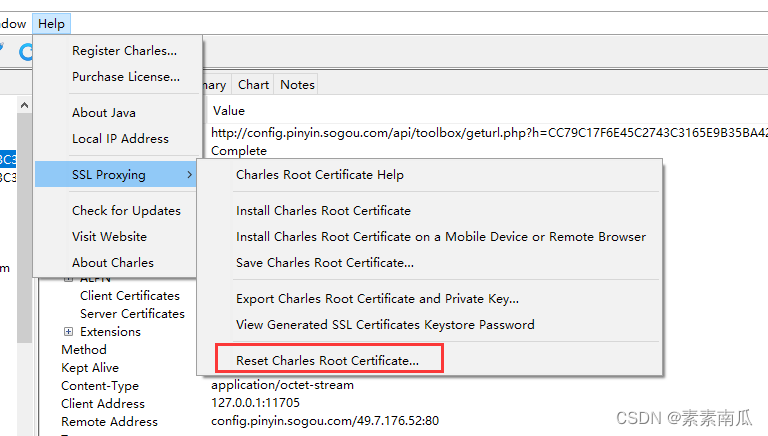Open Charles Root Certificate Help
This screenshot has height=436, width=768.
tap(320, 175)
